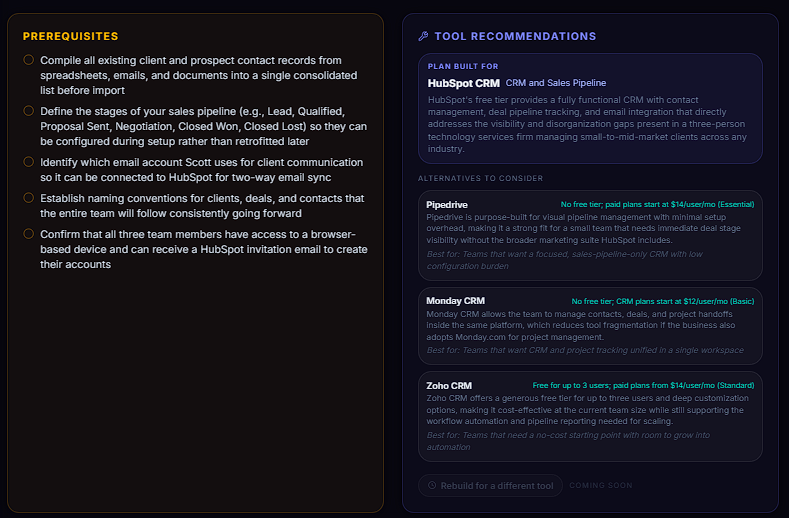Click the wrench icon beside Tool Recommendations
Image resolution: width=789 pixels, height=518 pixels.
point(423,36)
